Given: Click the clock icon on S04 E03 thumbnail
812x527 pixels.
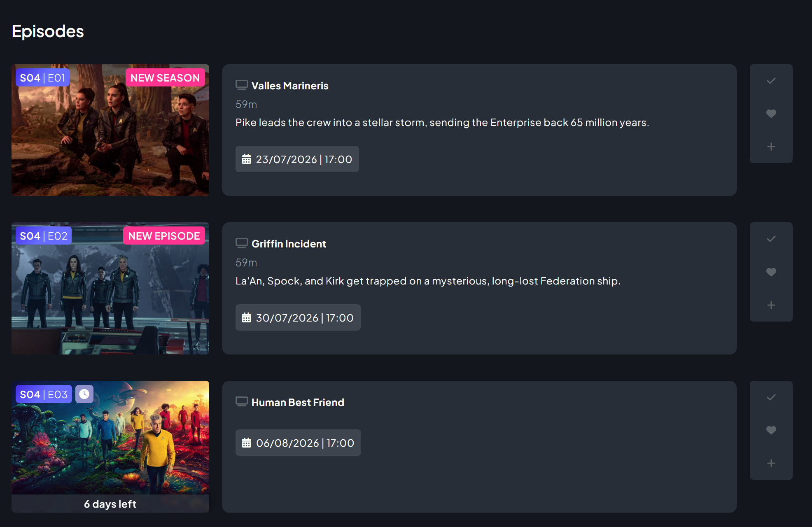Looking at the screenshot, I should [84, 394].
